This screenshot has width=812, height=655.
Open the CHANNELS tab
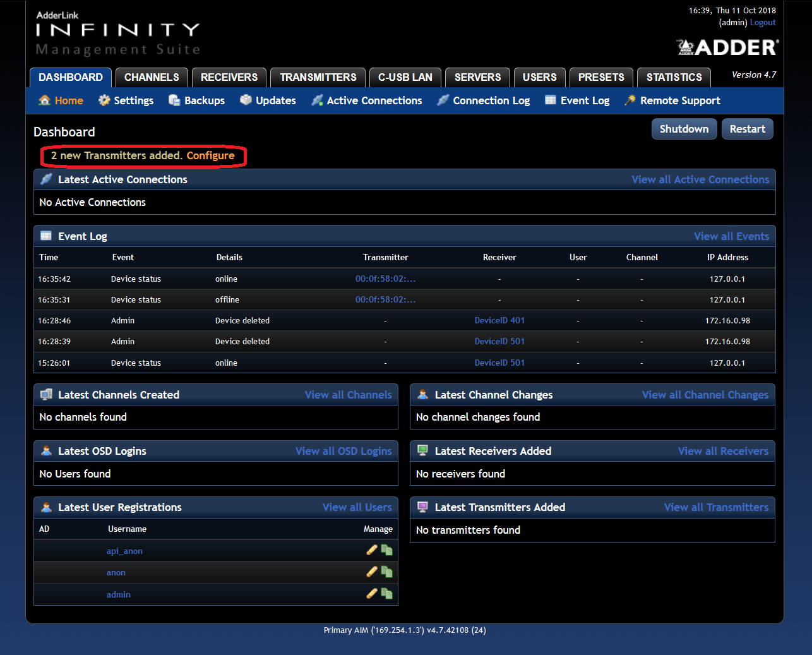click(x=152, y=77)
